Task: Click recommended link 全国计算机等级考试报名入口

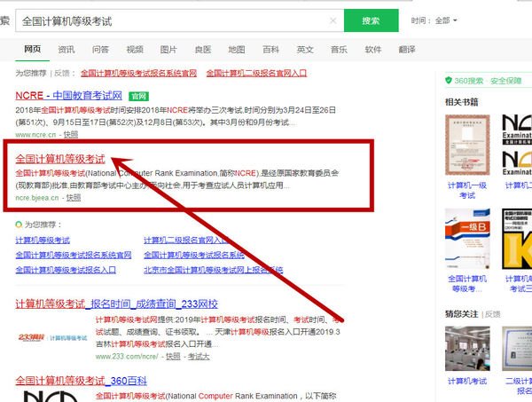Action: (66, 270)
